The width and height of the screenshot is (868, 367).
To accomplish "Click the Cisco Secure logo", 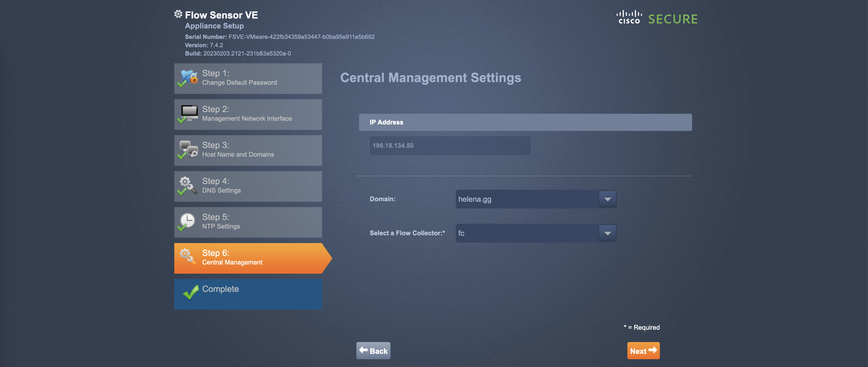I will (656, 18).
